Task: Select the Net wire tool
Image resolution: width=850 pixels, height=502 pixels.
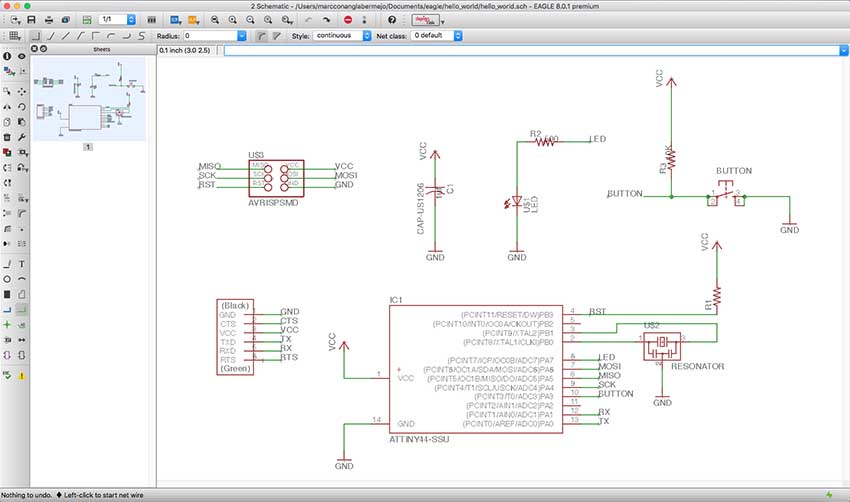Action: coord(22,310)
